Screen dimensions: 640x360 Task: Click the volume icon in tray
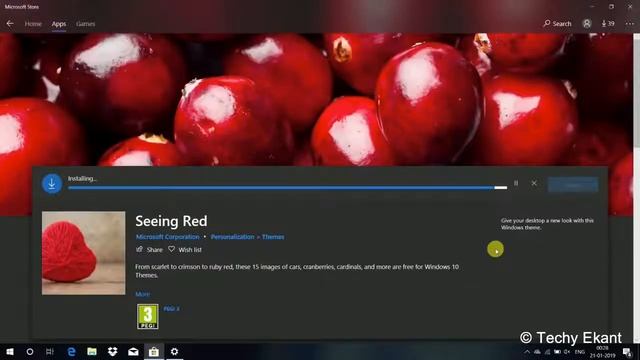(567, 352)
